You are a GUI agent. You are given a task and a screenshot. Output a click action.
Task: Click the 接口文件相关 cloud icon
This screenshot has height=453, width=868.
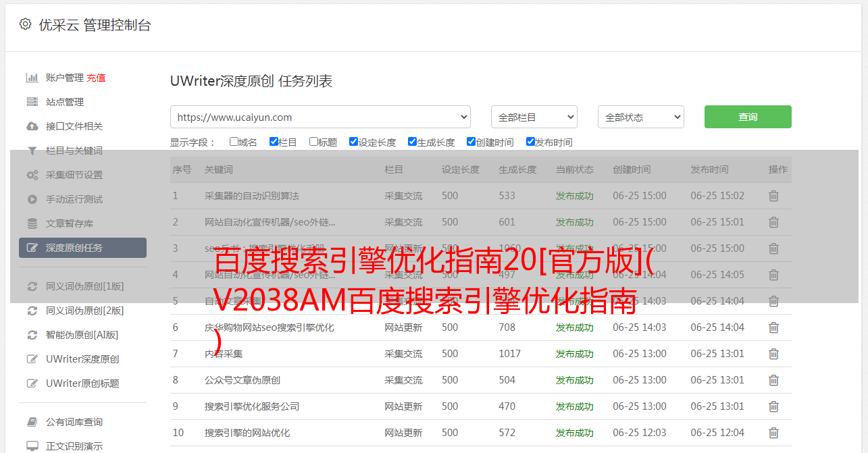point(32,126)
